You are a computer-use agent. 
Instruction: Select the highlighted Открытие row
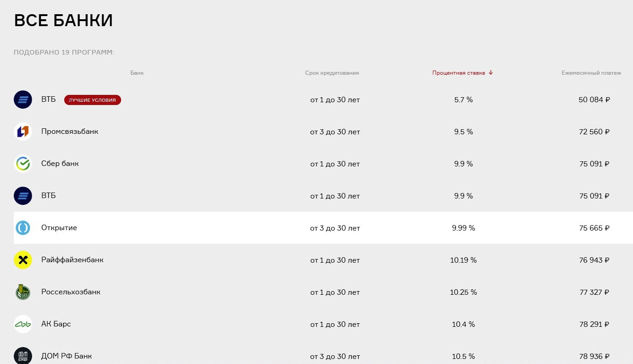tap(323, 228)
